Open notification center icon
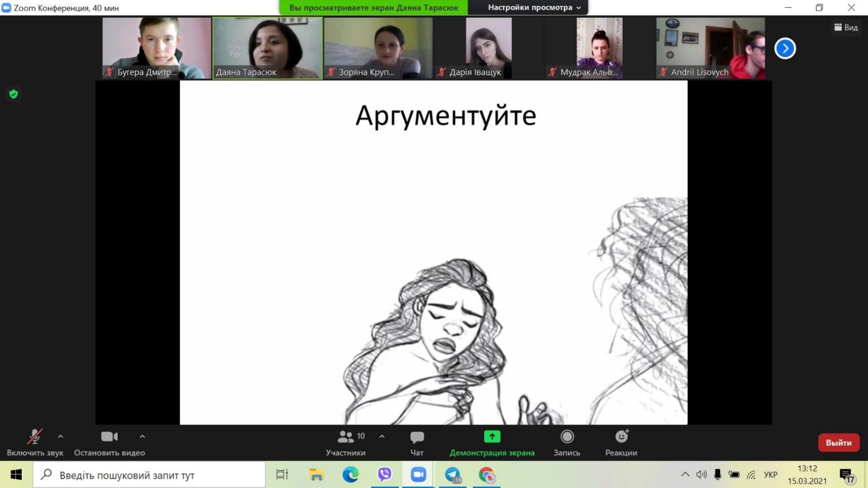This screenshot has height=488, width=868. [847, 476]
